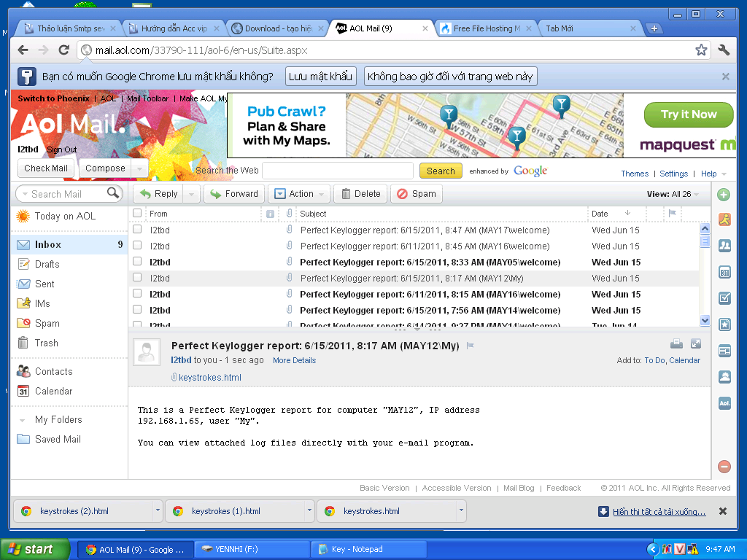
Task: Switch to Key - Notepad in taskbar
Action: click(368, 549)
